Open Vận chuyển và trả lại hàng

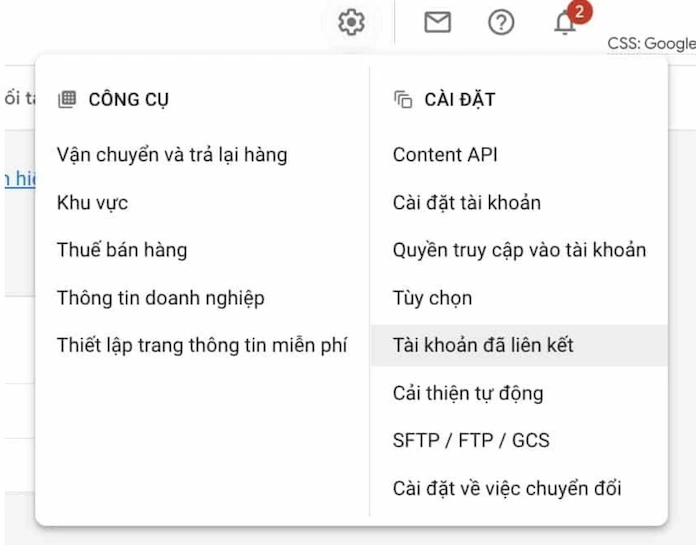click(172, 155)
